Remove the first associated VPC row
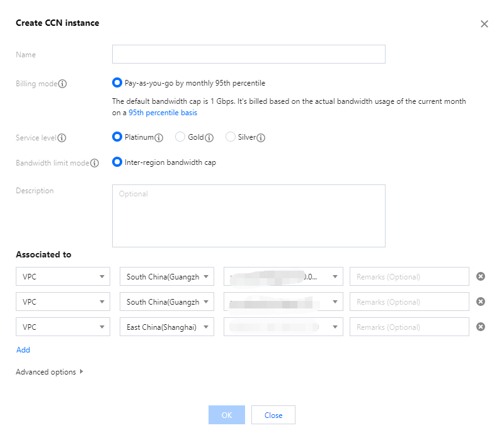504x440 pixels. (x=481, y=276)
